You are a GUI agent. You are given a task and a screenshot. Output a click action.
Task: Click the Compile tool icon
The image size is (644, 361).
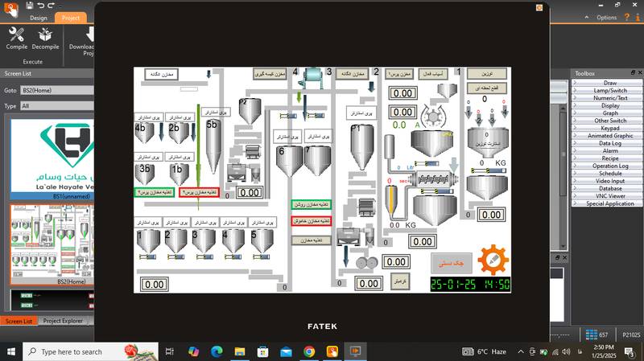(x=16, y=39)
